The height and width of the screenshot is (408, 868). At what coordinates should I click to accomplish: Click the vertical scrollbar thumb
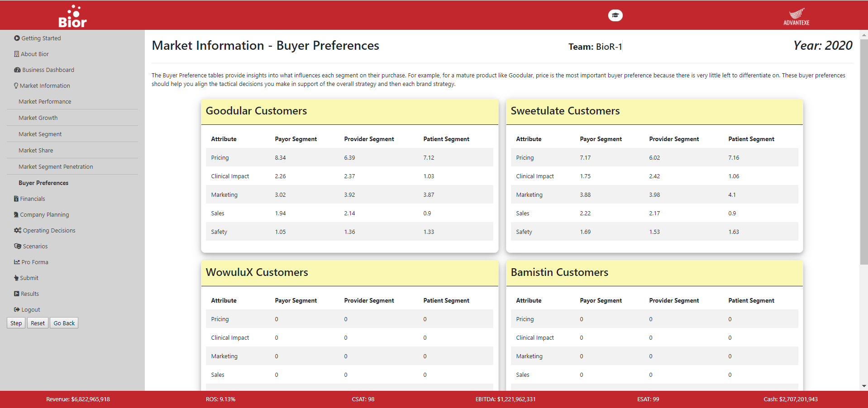tap(864, 152)
